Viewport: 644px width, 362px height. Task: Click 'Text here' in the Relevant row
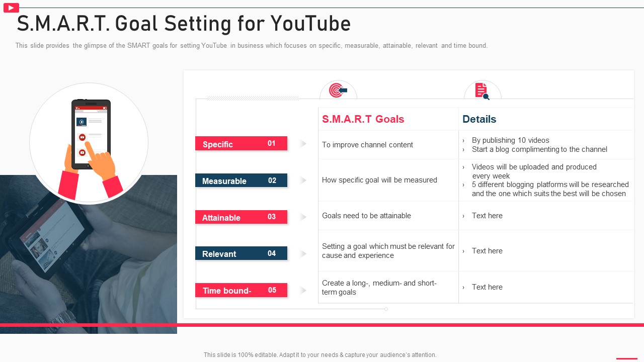pyautogui.click(x=487, y=251)
